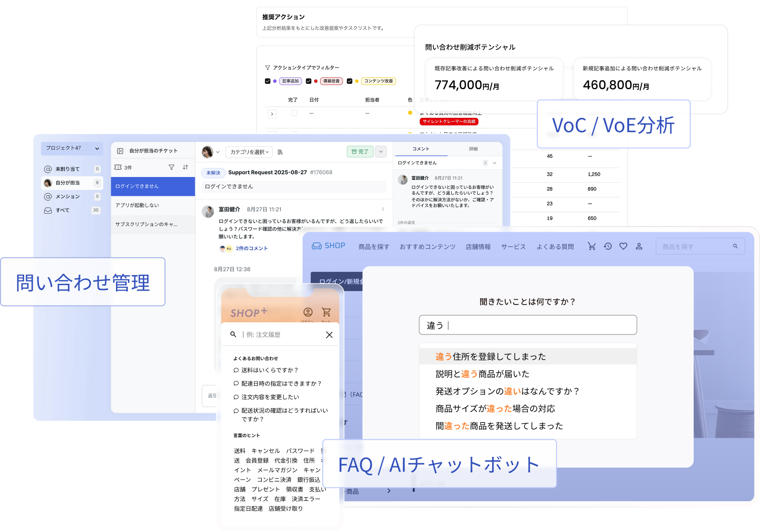
Task: Open the プロジェクト47 project dropdown
Action: 72,148
